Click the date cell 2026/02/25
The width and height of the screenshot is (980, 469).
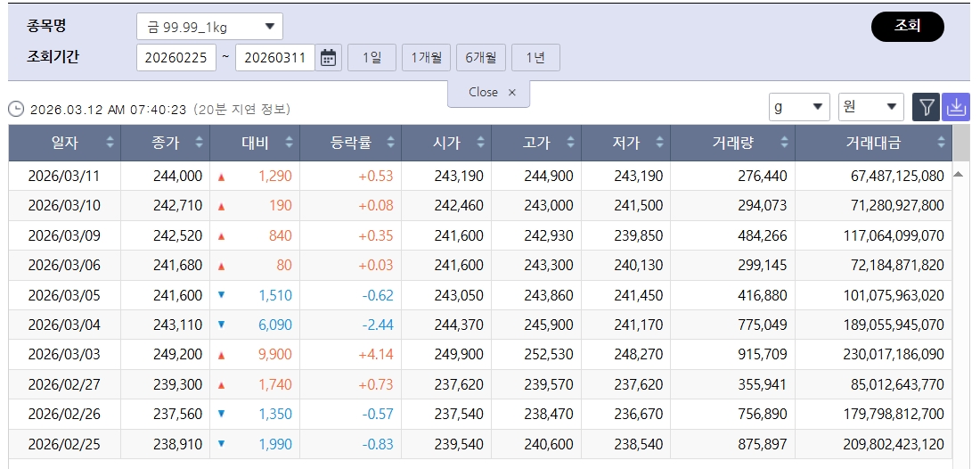coord(64,445)
